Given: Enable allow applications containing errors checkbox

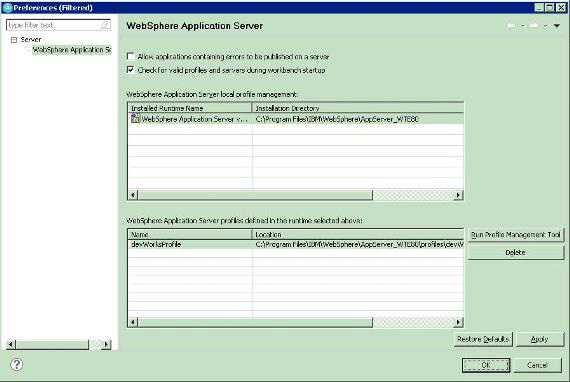Looking at the screenshot, I should pos(131,56).
